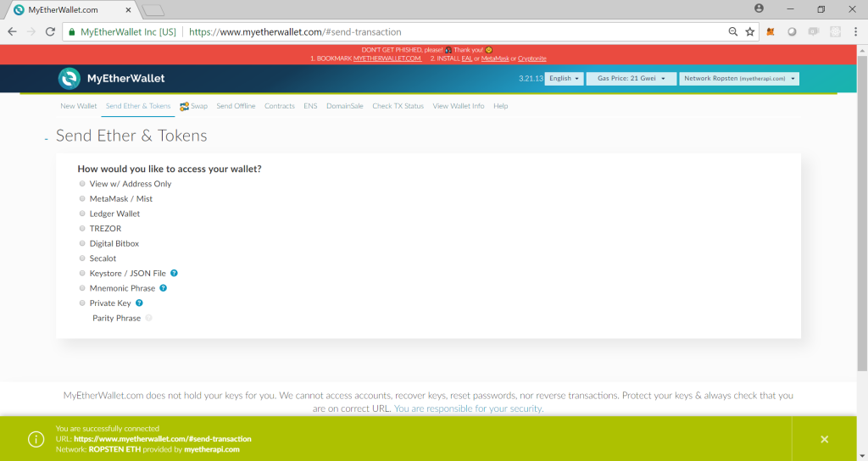Go to the ENS tab
This screenshot has height=461, width=868.
point(310,106)
